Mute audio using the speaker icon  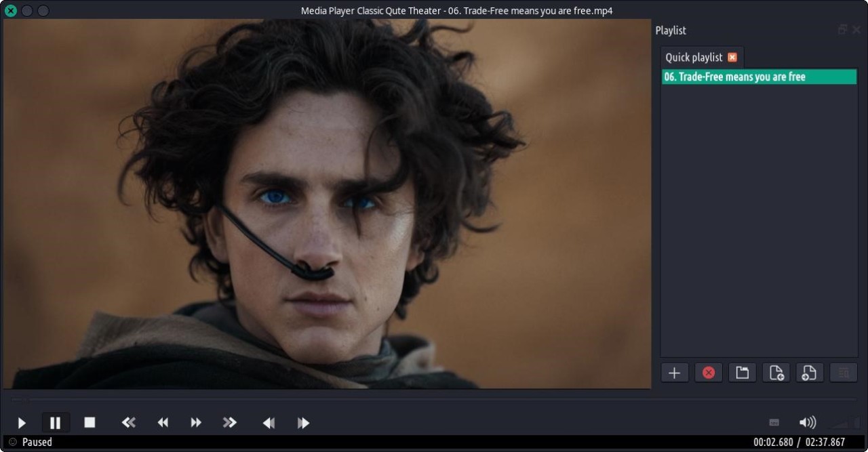(x=808, y=423)
